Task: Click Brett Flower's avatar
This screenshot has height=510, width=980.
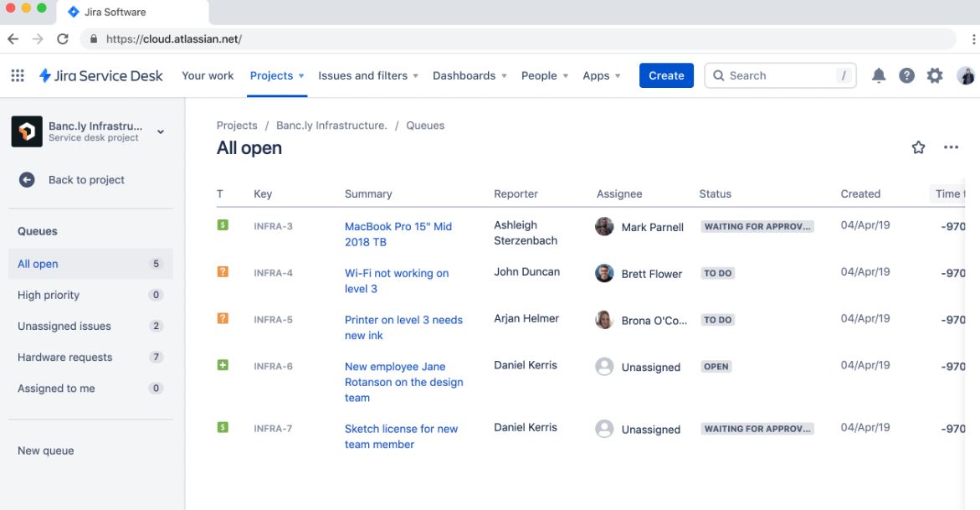Action: coord(604,274)
